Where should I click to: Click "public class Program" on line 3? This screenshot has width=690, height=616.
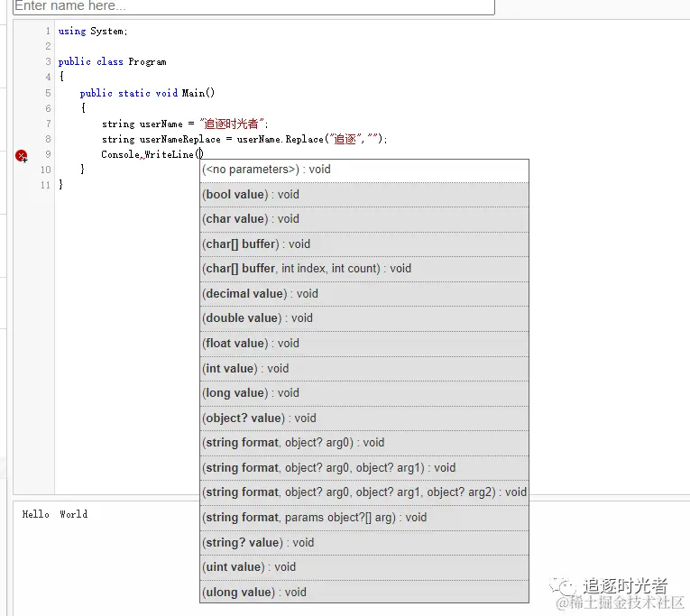(x=112, y=61)
